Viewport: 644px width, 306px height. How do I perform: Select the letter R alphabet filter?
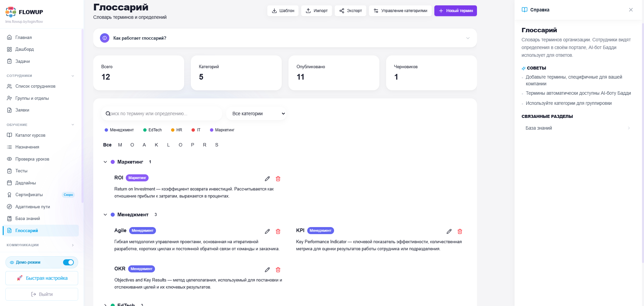point(205,145)
